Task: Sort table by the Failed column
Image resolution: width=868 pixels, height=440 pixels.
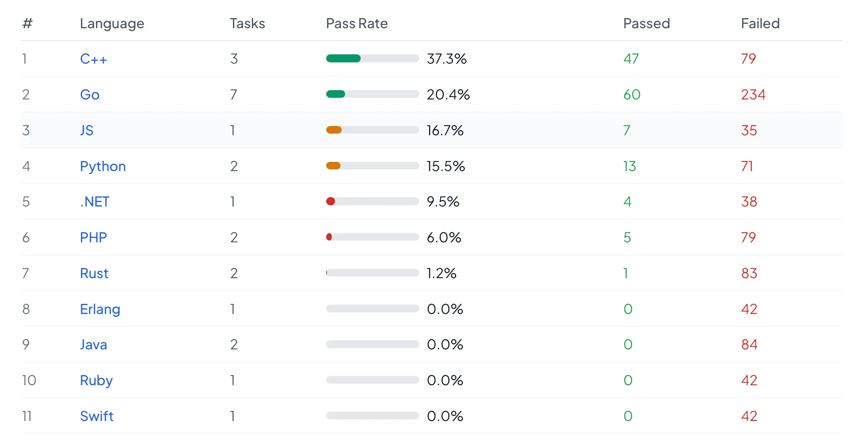Action: point(760,24)
